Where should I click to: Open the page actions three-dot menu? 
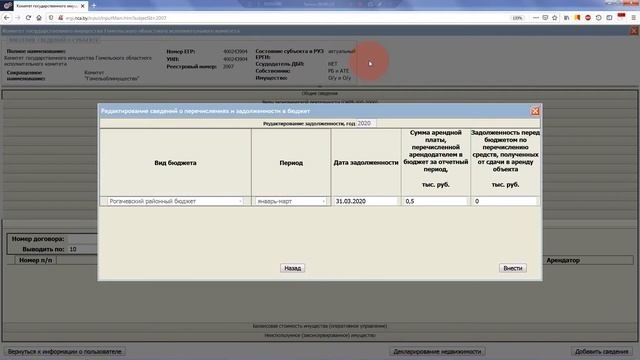(536, 18)
